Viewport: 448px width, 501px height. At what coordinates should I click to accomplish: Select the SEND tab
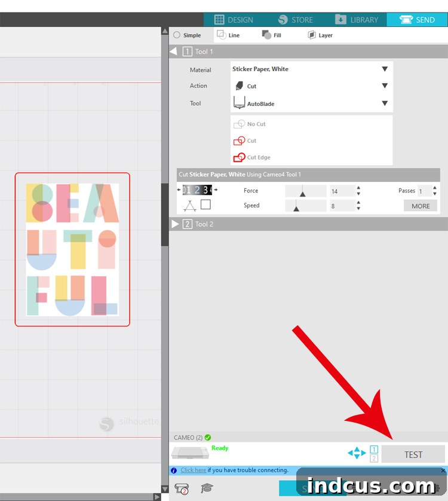click(417, 20)
